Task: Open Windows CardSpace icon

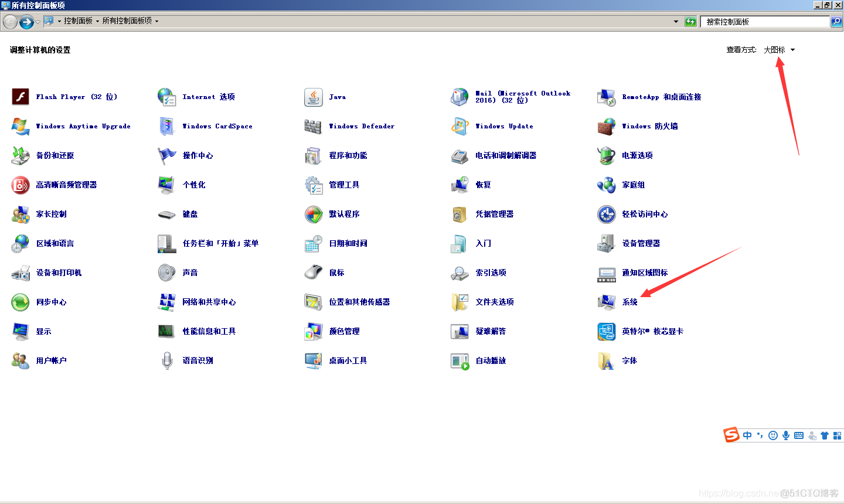Action: (x=167, y=126)
